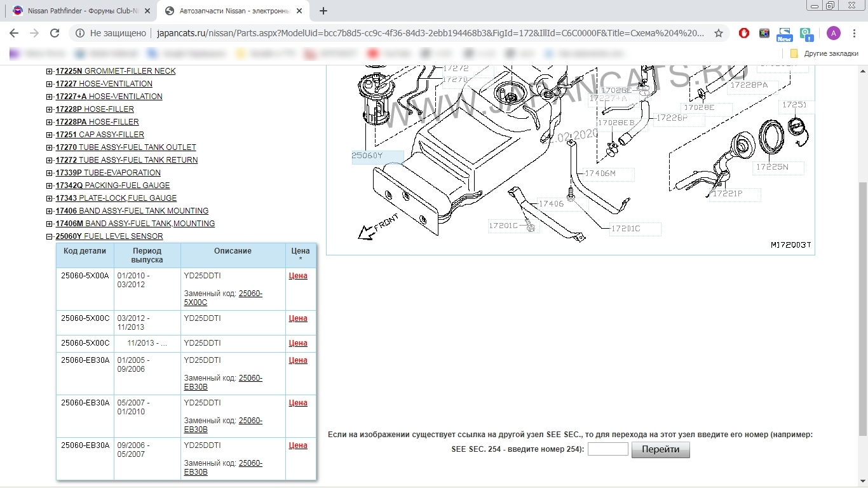Switch to the Автозапчасти Nissan tab

(x=232, y=11)
